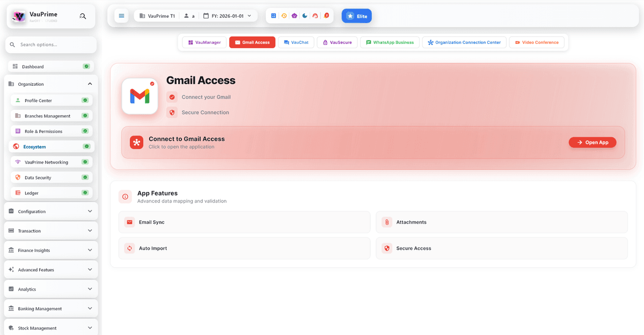Screen dimensions: 644x335
Task: Click the VauPrime Networking wifi icon
Action: (18, 162)
